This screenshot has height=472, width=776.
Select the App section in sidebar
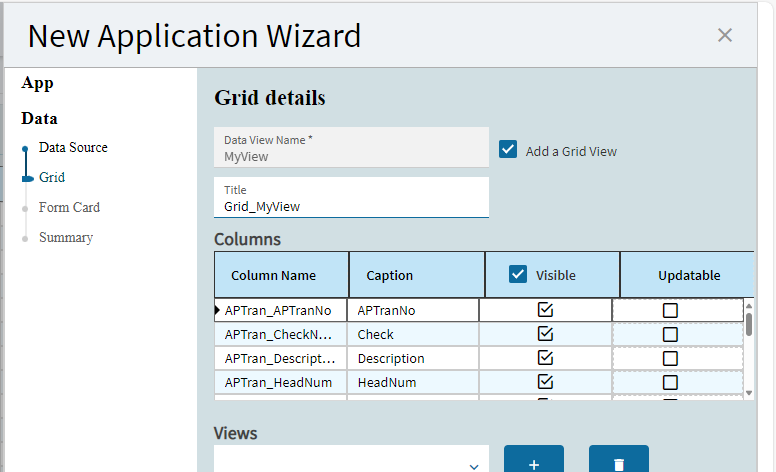click(37, 83)
